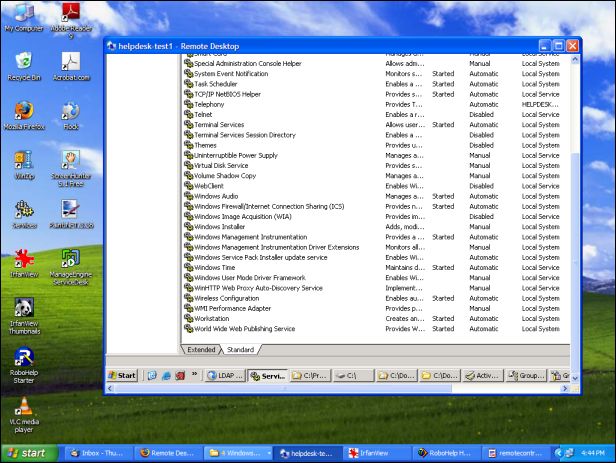Open the LDAP window from remote taskbar
616x463 pixels.
pos(223,376)
